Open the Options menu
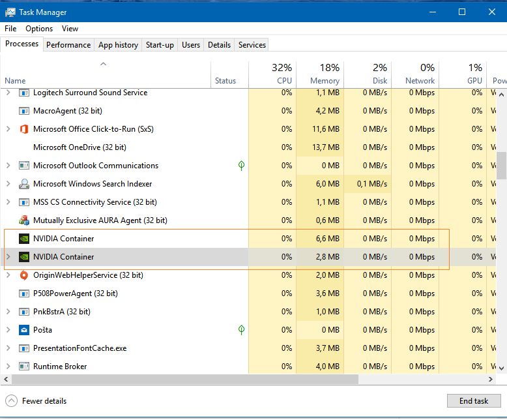The height and width of the screenshot is (420, 507). click(x=39, y=29)
